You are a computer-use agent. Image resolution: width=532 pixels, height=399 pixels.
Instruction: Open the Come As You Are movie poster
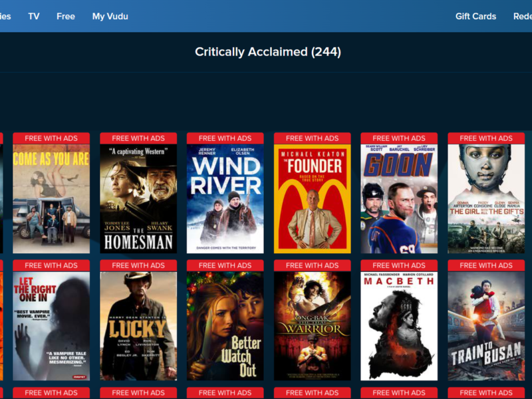coord(51,199)
